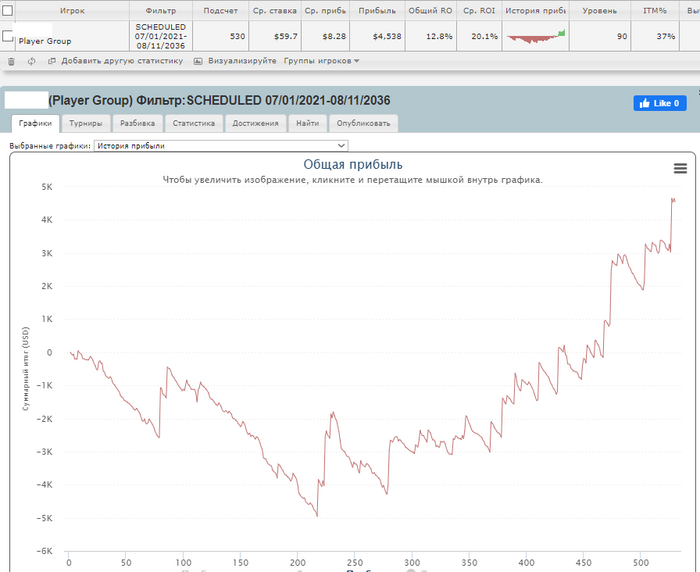The width and height of the screenshot is (700, 572).
Task: Switch to the Турниры tab
Action: click(x=86, y=123)
